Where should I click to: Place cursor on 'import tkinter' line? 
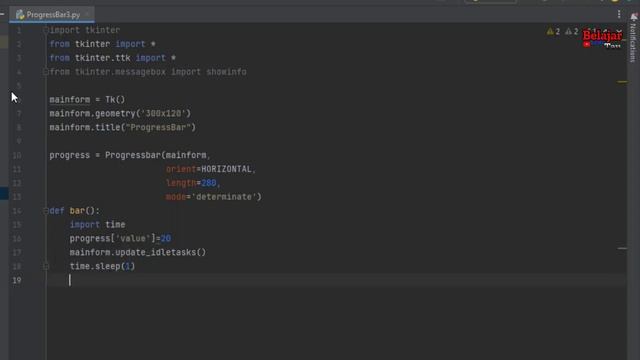tap(84, 30)
